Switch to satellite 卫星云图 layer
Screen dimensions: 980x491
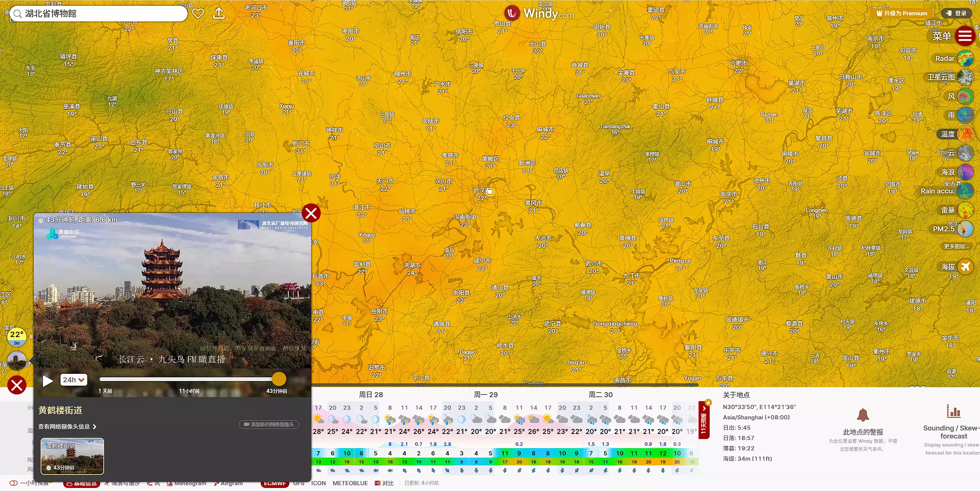(965, 77)
